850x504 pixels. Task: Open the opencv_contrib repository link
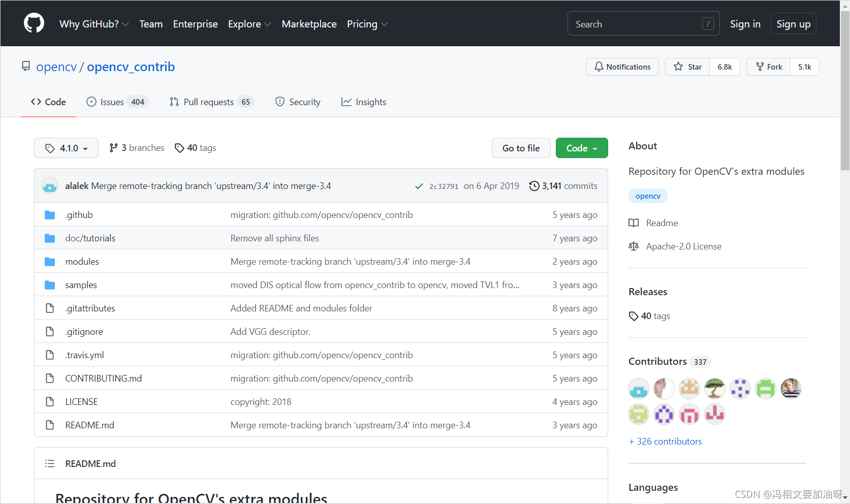point(131,67)
